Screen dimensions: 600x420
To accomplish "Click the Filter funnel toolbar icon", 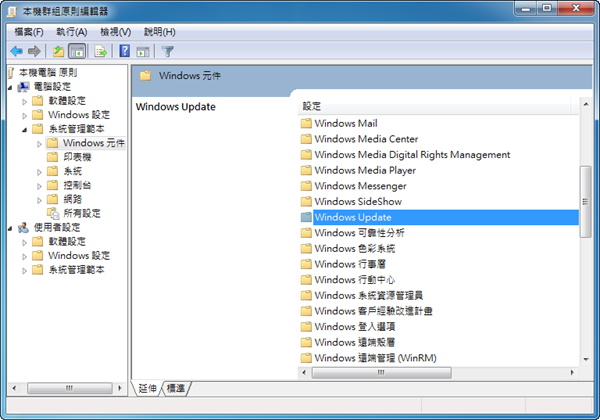I will 168,51.
